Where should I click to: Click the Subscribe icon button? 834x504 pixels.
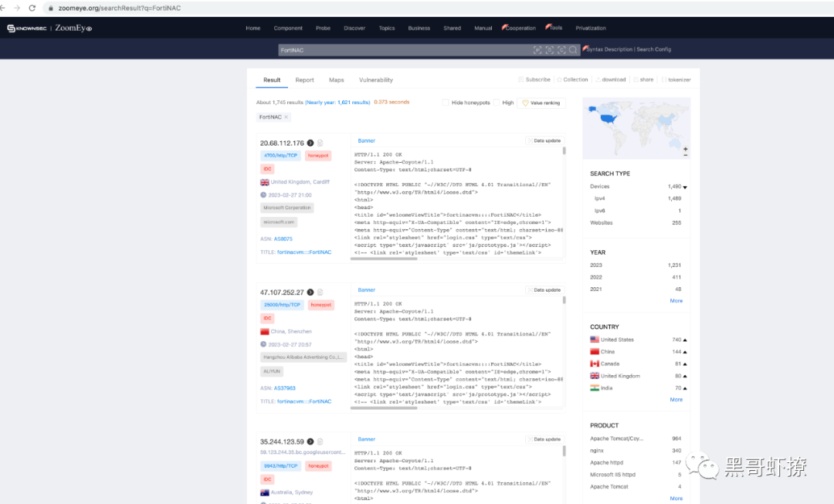coord(534,79)
